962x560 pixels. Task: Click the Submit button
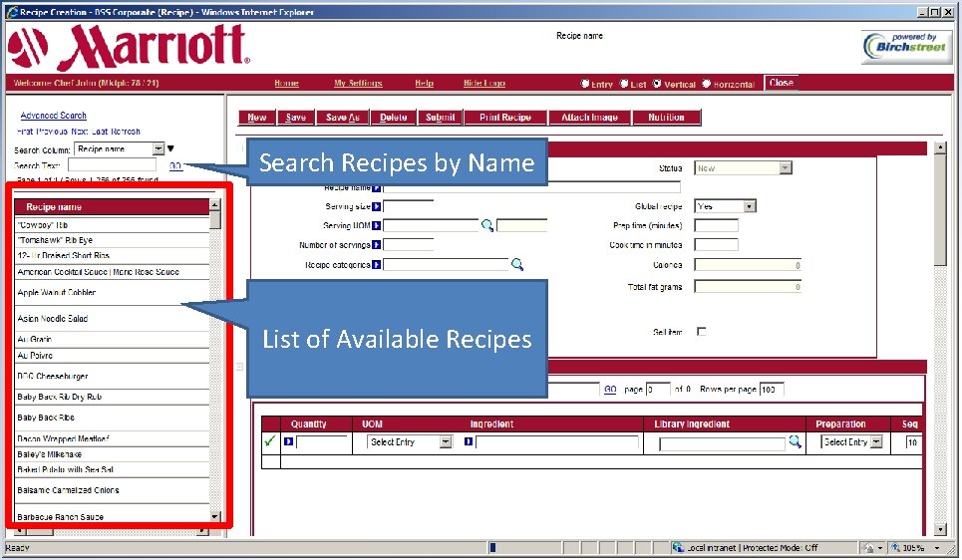[441, 118]
